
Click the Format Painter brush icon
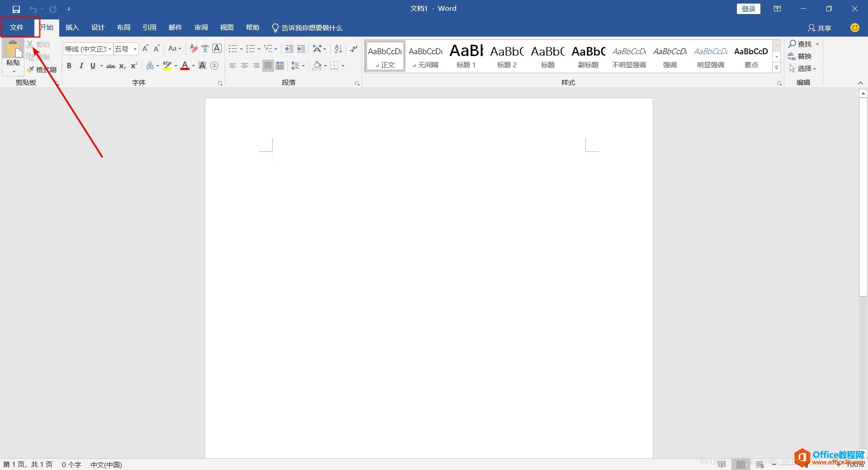[31, 70]
